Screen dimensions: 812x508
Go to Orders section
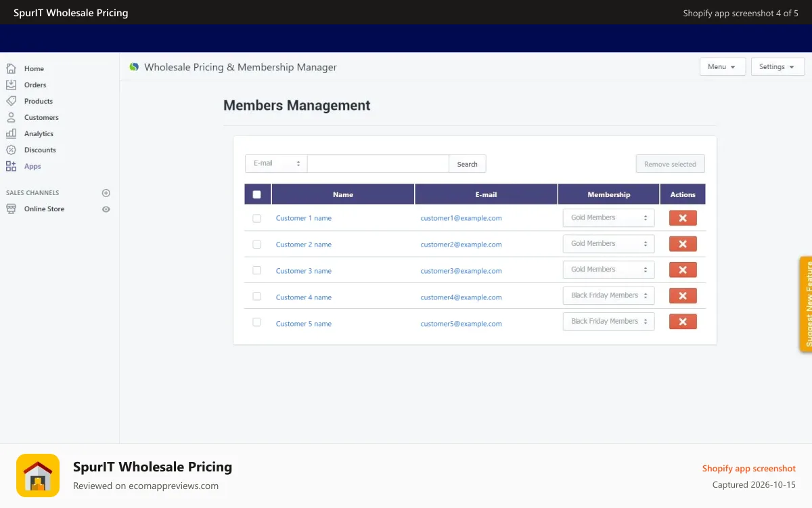35,85
